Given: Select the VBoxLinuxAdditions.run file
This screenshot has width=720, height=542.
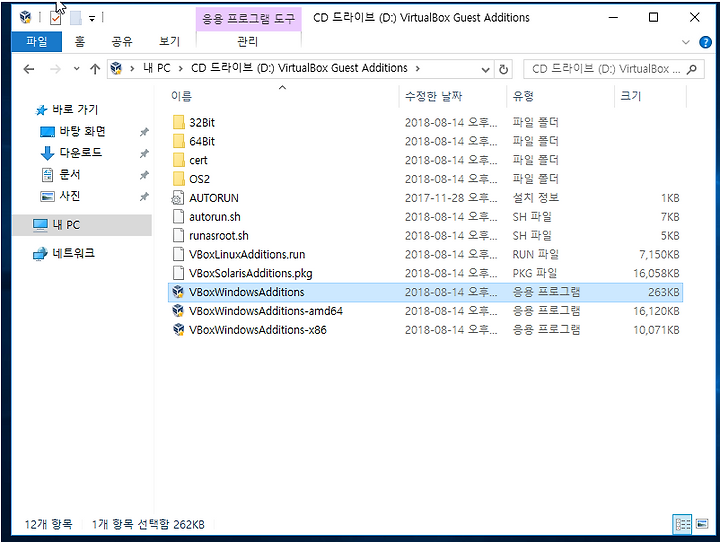Looking at the screenshot, I should point(247,254).
